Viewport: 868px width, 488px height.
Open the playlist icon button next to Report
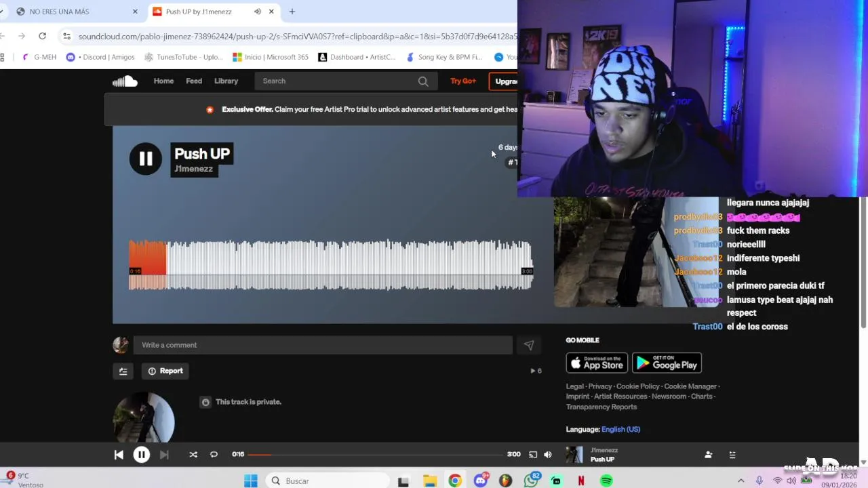pyautogui.click(x=123, y=371)
